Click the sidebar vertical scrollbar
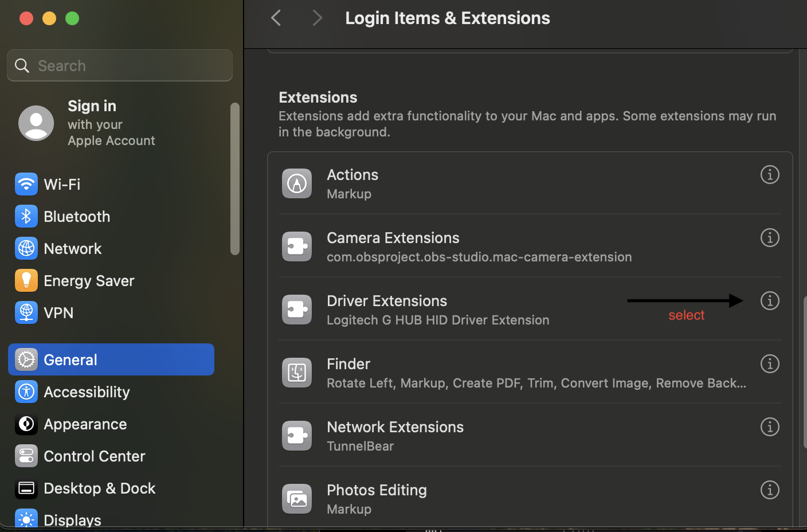This screenshot has width=807, height=532. coord(234,179)
